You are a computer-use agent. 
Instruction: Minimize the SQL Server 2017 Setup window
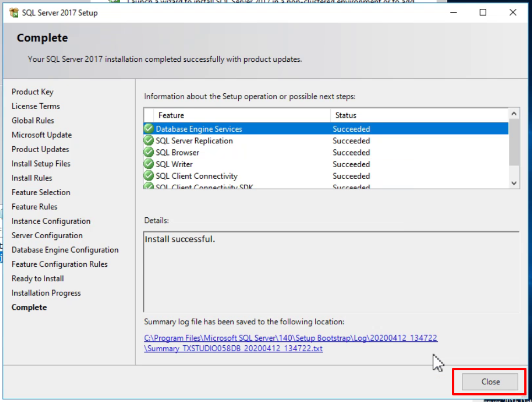[x=454, y=13]
